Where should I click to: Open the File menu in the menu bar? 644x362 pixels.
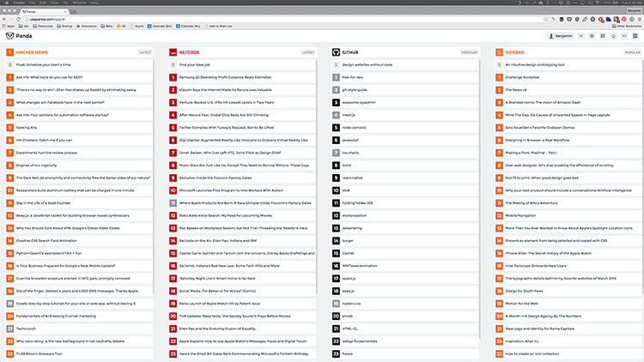33,3
